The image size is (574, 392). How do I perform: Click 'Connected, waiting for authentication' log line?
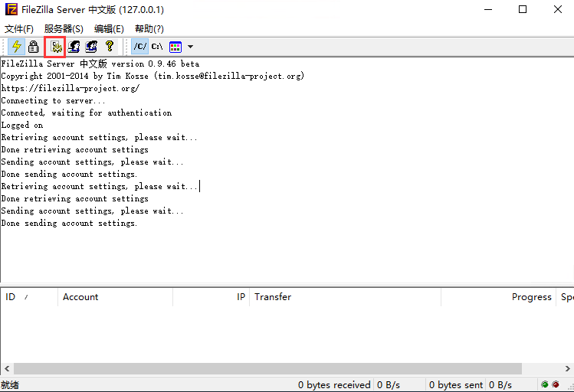point(87,113)
